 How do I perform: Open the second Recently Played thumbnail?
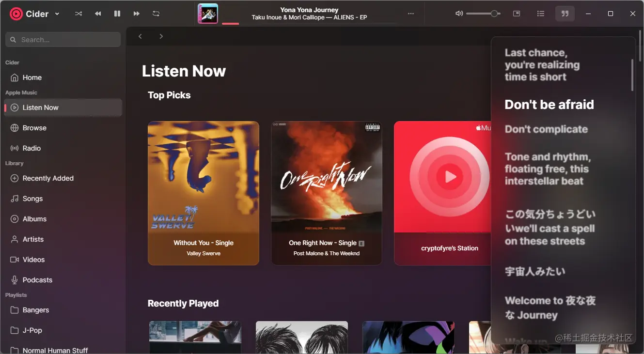pyautogui.click(x=302, y=337)
